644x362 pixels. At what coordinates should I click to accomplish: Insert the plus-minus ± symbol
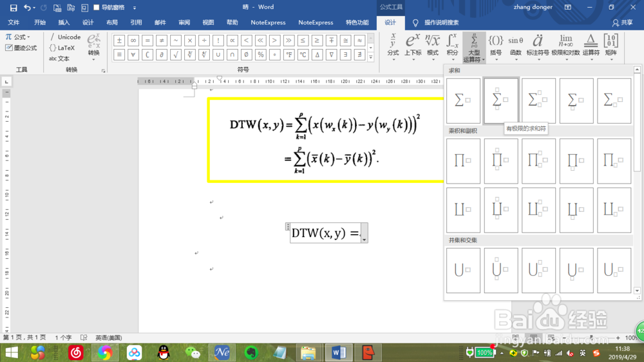pos(119,41)
